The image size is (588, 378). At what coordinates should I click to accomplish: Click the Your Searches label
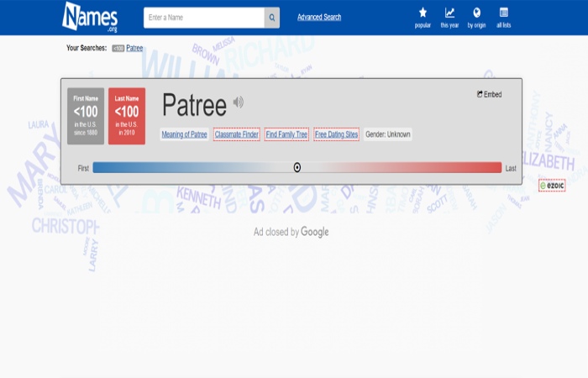coord(87,48)
